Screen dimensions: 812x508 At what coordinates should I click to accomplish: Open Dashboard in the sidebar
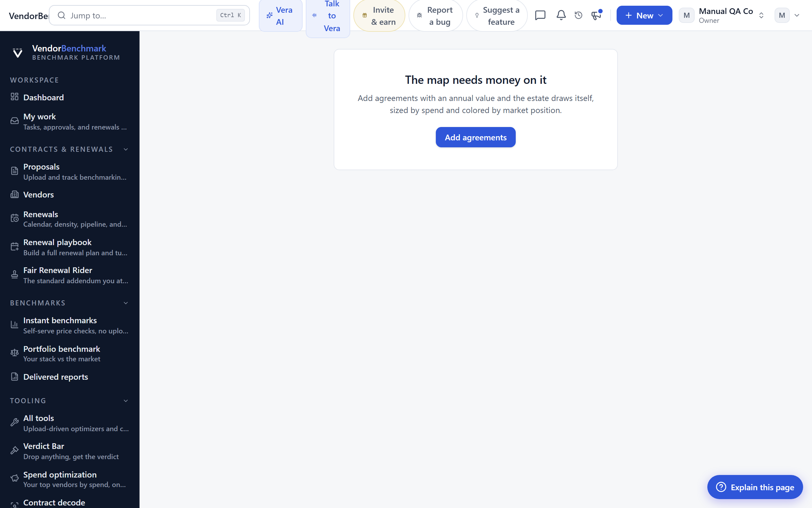(x=70, y=97)
